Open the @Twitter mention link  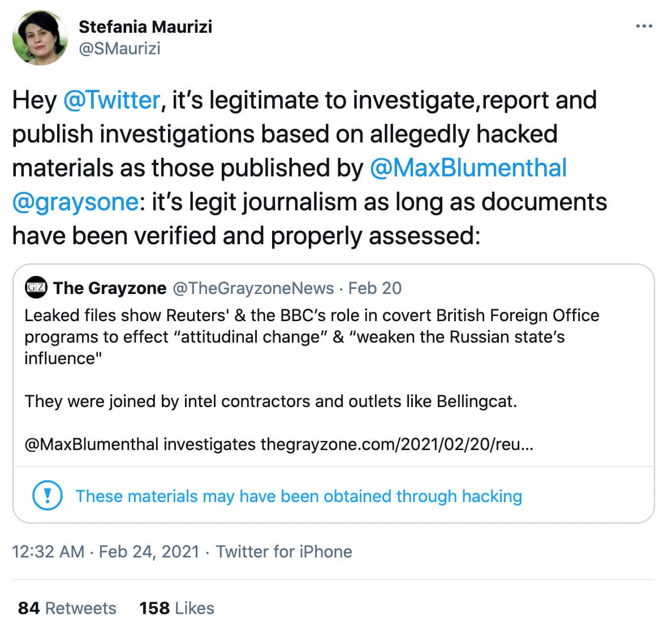[x=111, y=100]
